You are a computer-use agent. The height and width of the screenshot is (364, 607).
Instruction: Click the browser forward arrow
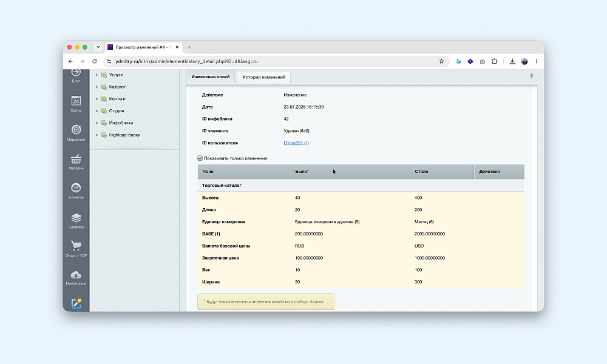(83, 61)
